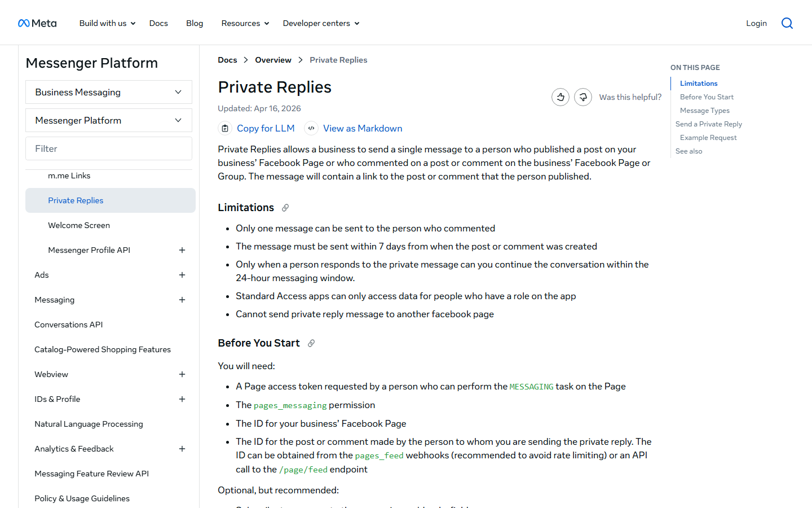Viewport: 812px width, 508px height.
Task: Open the Messenger Platform dropdown selector
Action: tap(109, 120)
